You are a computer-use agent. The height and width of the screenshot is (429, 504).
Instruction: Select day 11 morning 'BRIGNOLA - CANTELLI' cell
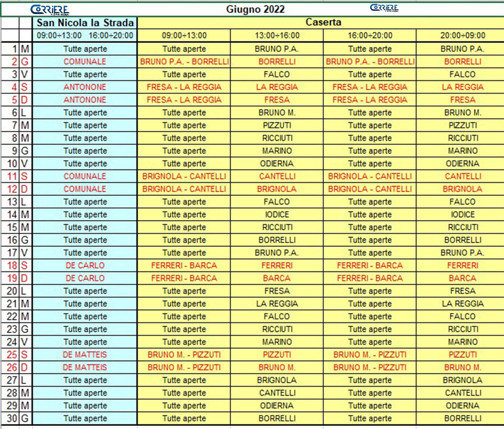tap(184, 176)
